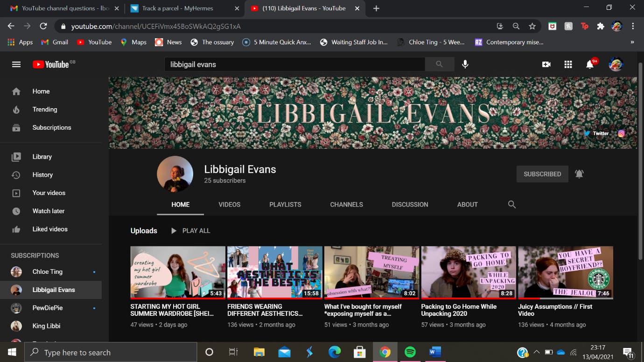Open the Twitter link on banner
644x362 pixels.
tap(597, 133)
